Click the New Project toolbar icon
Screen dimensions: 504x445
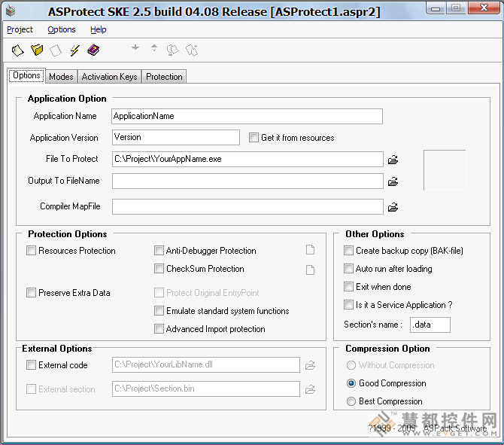pyautogui.click(x=18, y=50)
